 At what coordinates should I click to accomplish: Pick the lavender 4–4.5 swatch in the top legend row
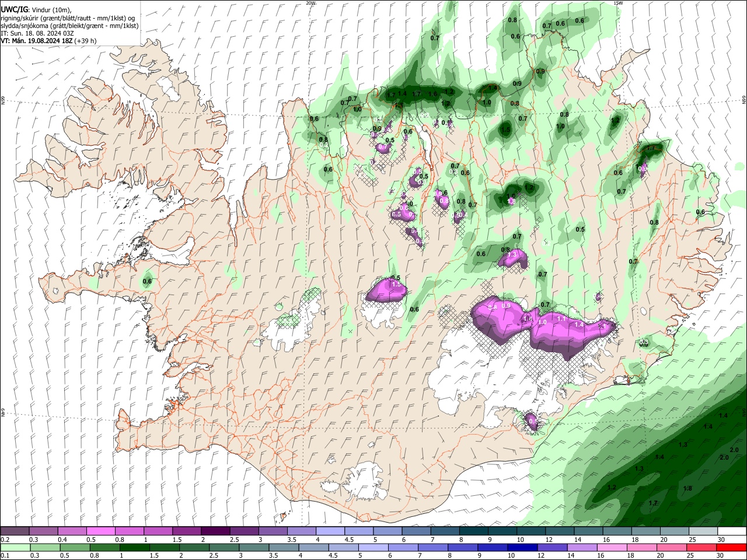(x=330, y=531)
